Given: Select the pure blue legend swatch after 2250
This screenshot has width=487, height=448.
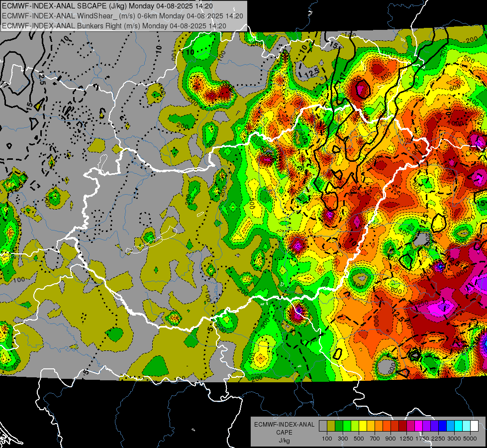Looking at the screenshot, I should pos(443,426).
